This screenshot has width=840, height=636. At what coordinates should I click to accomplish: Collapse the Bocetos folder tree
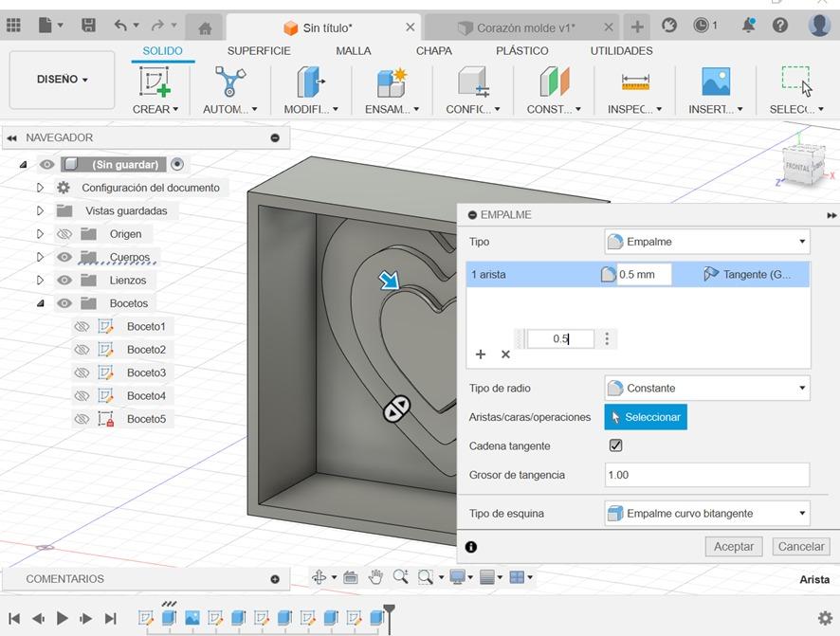pos(40,303)
